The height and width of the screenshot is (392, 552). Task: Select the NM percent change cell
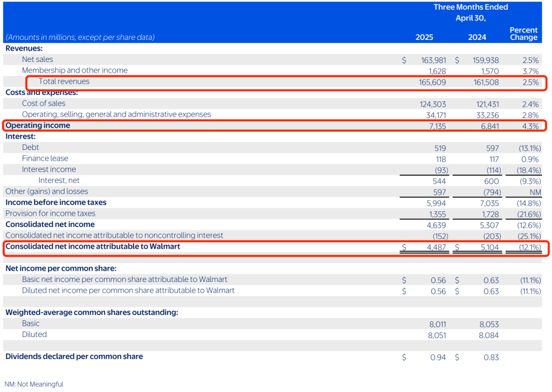pyautogui.click(x=535, y=192)
